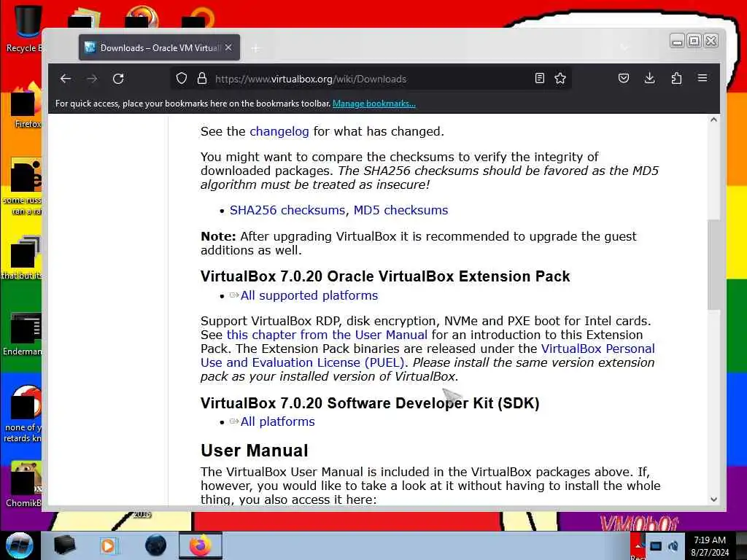The width and height of the screenshot is (747, 560).
Task: Open the taskbar clock showing 7:19 AM
Action: [710, 545]
